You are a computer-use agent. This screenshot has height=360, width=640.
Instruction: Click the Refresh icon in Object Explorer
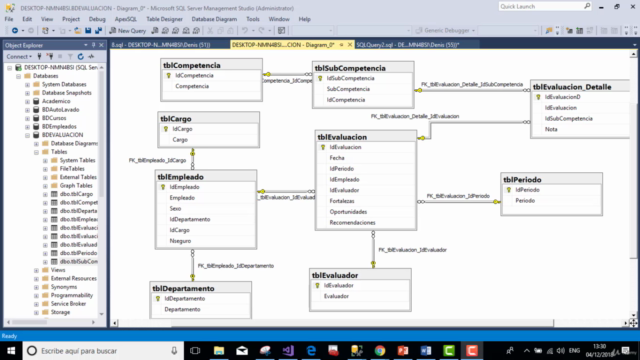81,56
